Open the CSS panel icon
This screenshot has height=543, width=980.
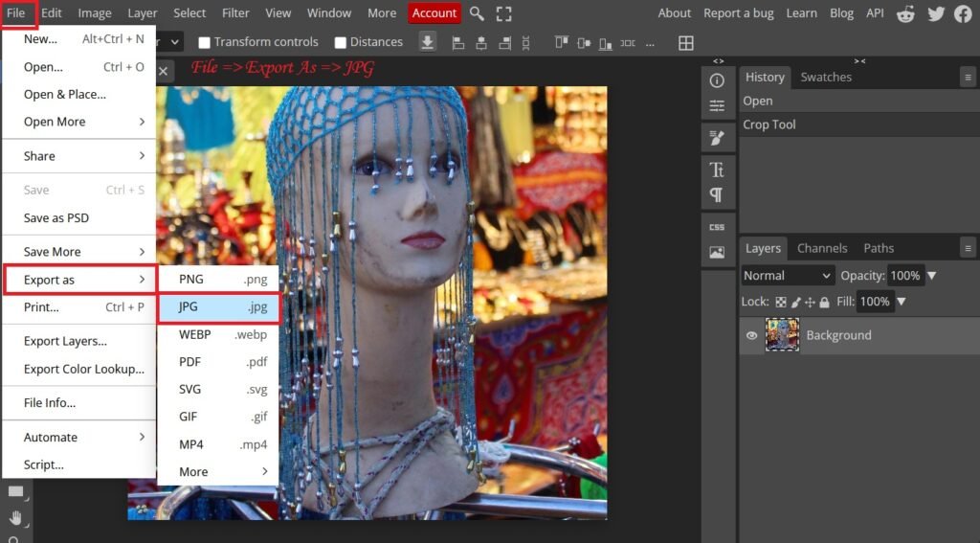tap(716, 227)
